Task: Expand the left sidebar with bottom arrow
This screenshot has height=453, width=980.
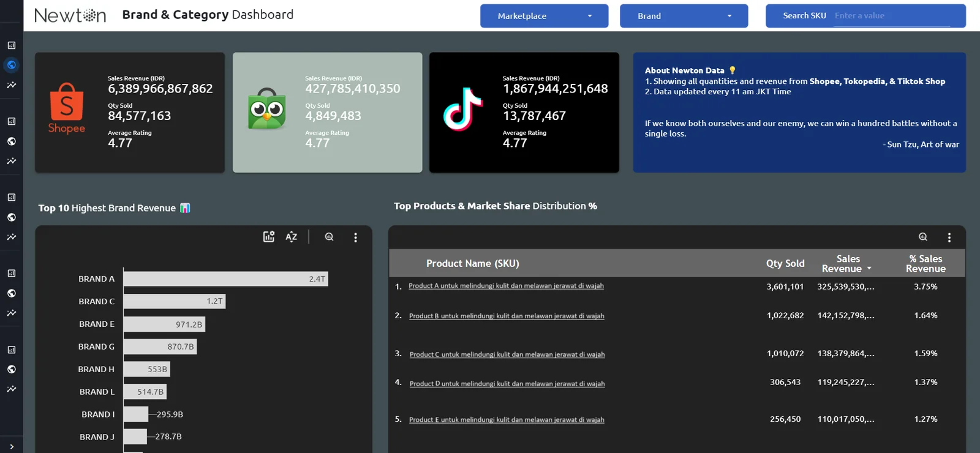Action: pos(12,446)
